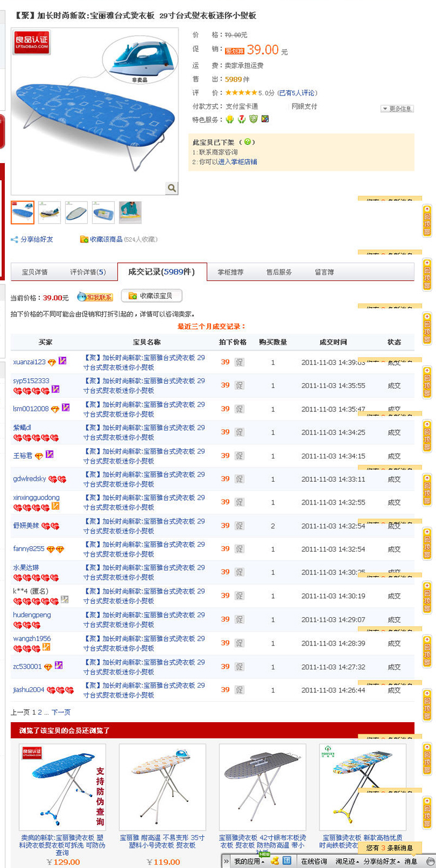Select the fifth thumbnail showing person ironing

(130, 212)
